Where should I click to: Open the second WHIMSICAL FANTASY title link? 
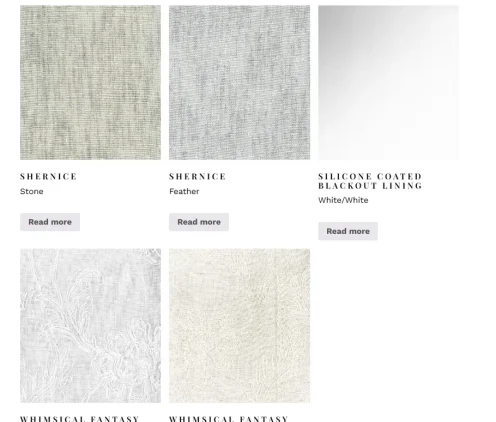(229, 419)
